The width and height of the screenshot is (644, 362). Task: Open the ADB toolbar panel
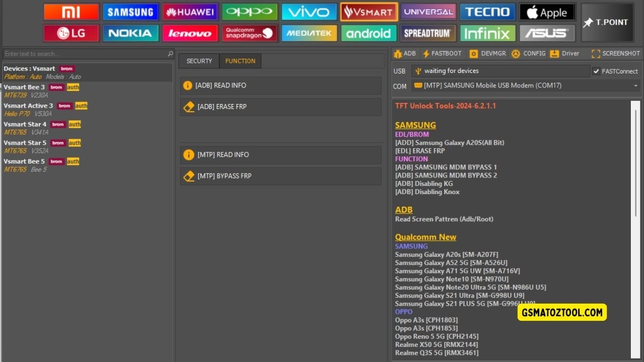405,53
